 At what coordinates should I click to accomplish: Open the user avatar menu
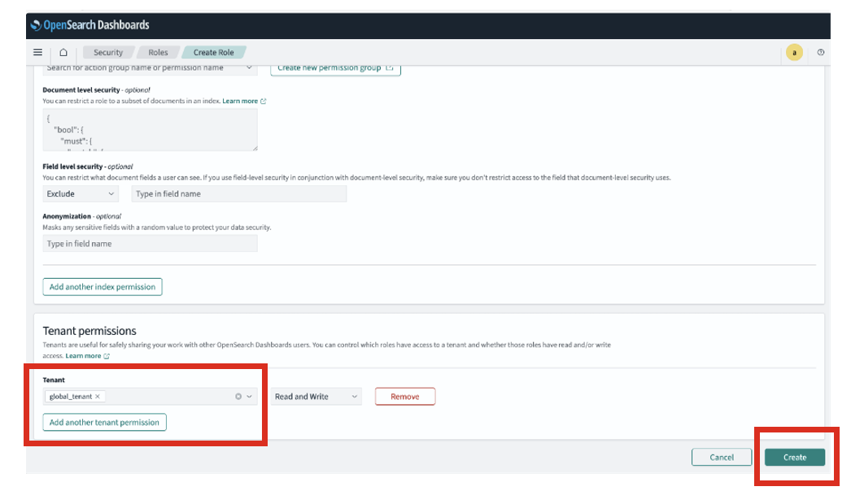click(795, 52)
